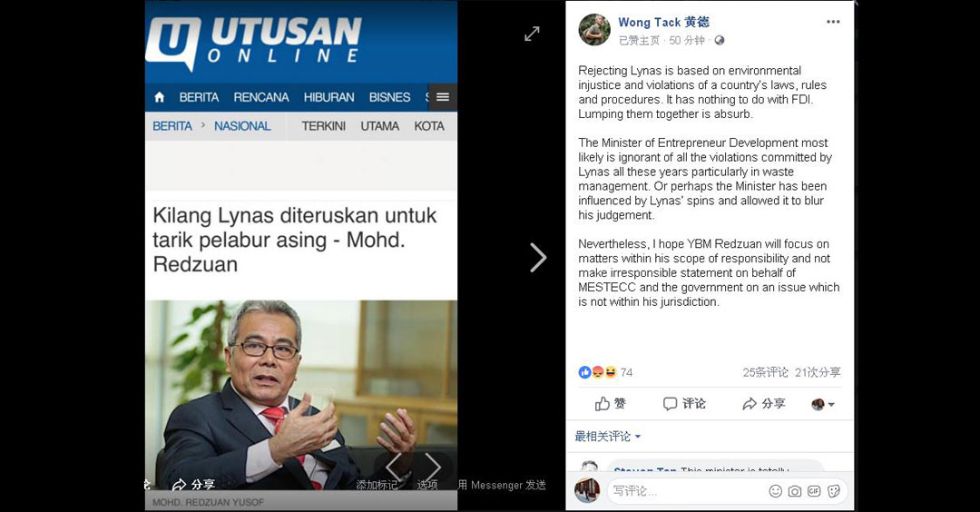
Task: Select BERITA in Utusan navigation bar
Action: coord(199,97)
